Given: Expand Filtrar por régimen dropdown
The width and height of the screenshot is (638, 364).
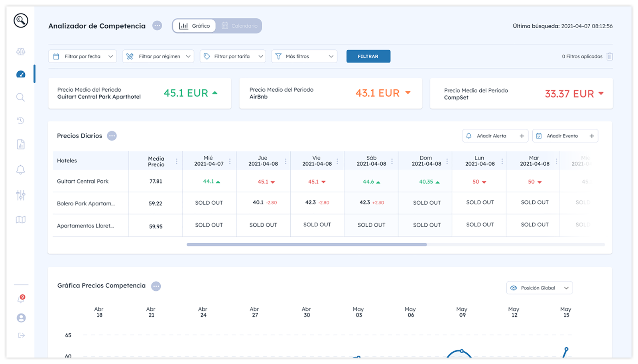Looking at the screenshot, I should [x=158, y=57].
